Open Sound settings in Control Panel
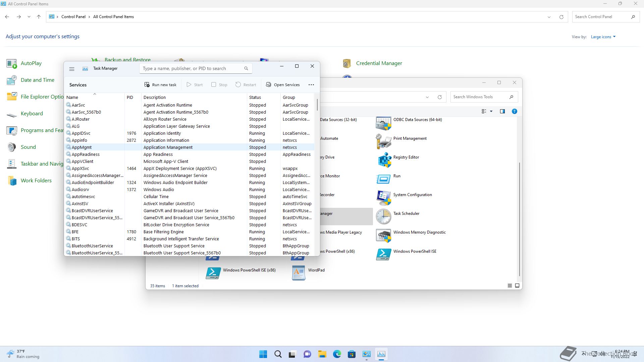Viewport: 644px width, 362px height. click(x=21, y=147)
